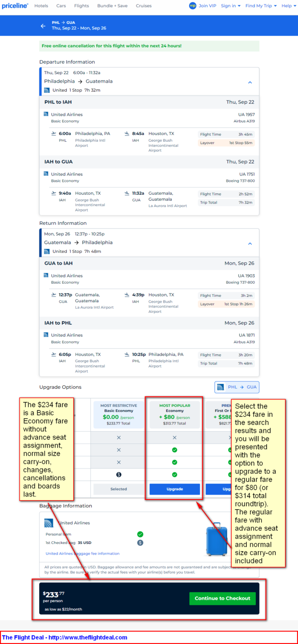Viewport: 298px width, 644px height.
Task: Click the VIP badge icon
Action: 193,6
